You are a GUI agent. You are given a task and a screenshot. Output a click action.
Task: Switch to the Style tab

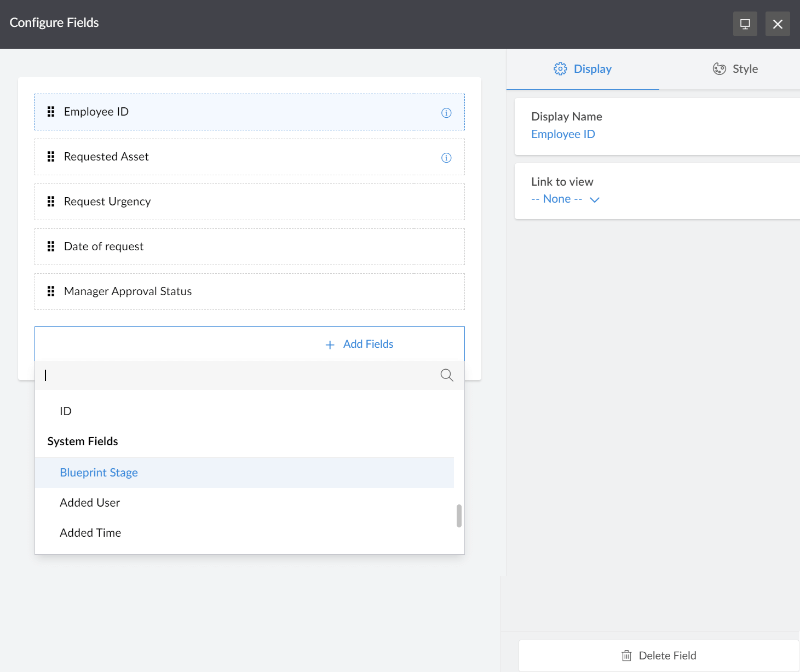coord(745,68)
